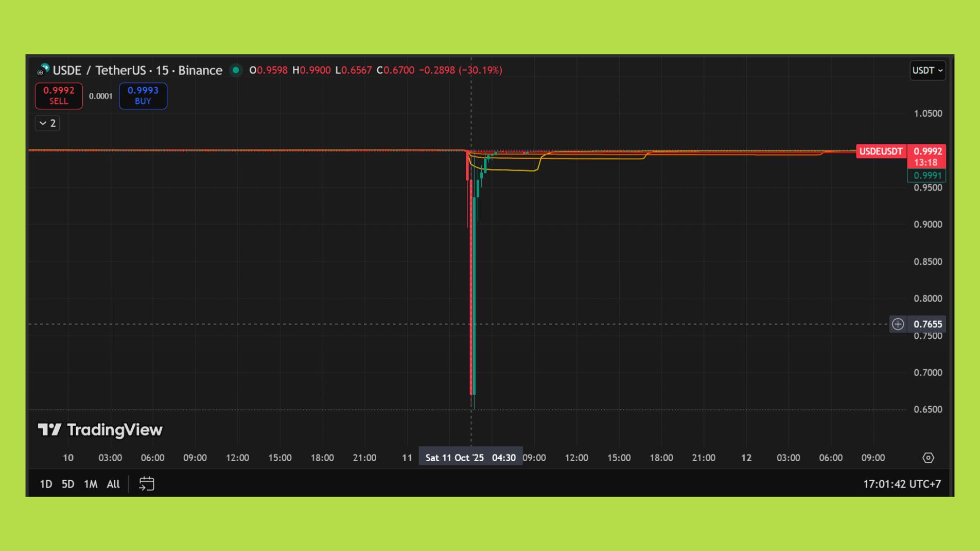Click the TradingView logo
Viewport: 980px width, 551px height.
pos(100,430)
